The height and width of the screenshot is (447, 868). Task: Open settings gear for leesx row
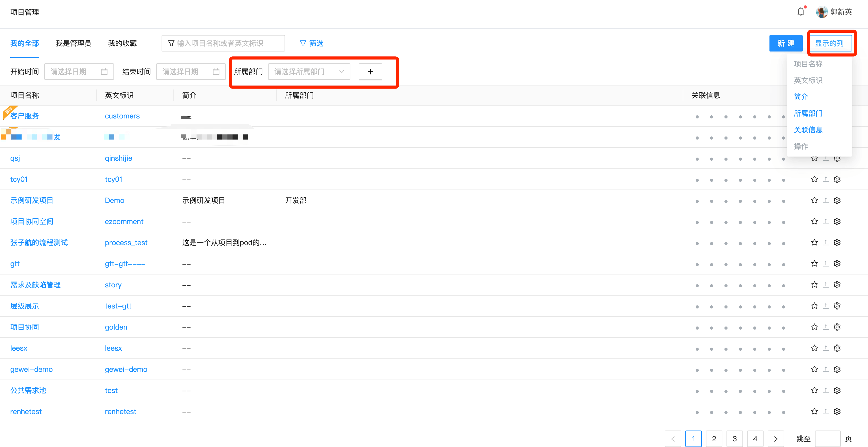[837, 348]
